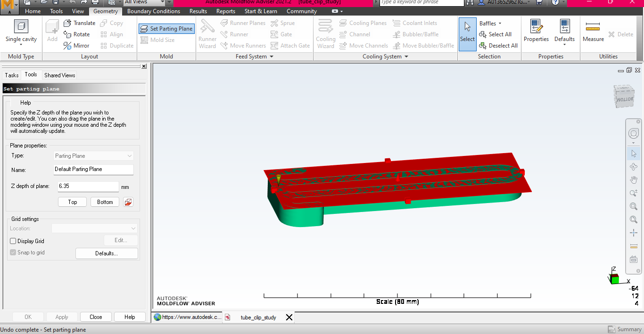Open the All Views dropdown
The width and height of the screenshot is (644, 334).
(x=146, y=2)
